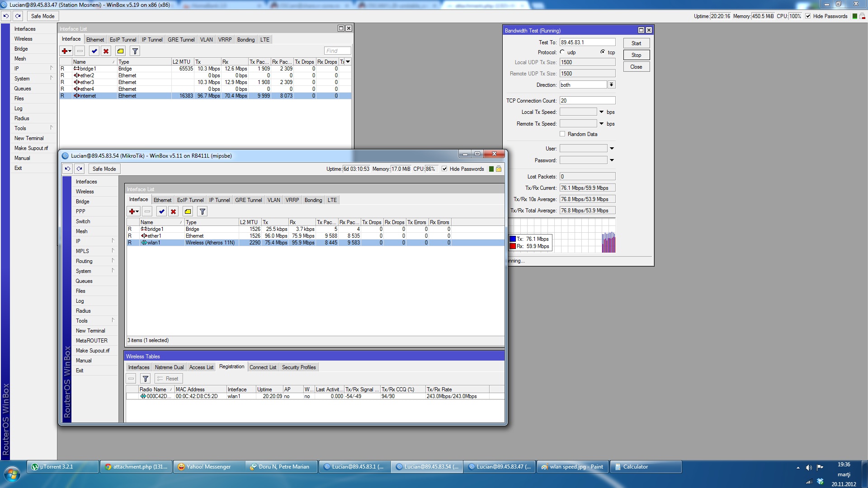Click the Test To address field
This screenshot has width=868, height=488.
click(x=587, y=42)
